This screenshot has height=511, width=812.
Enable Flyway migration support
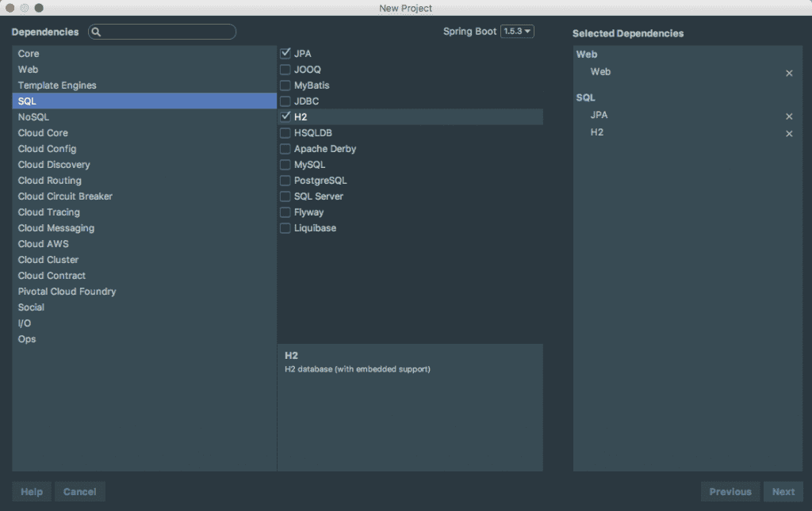[x=284, y=212]
